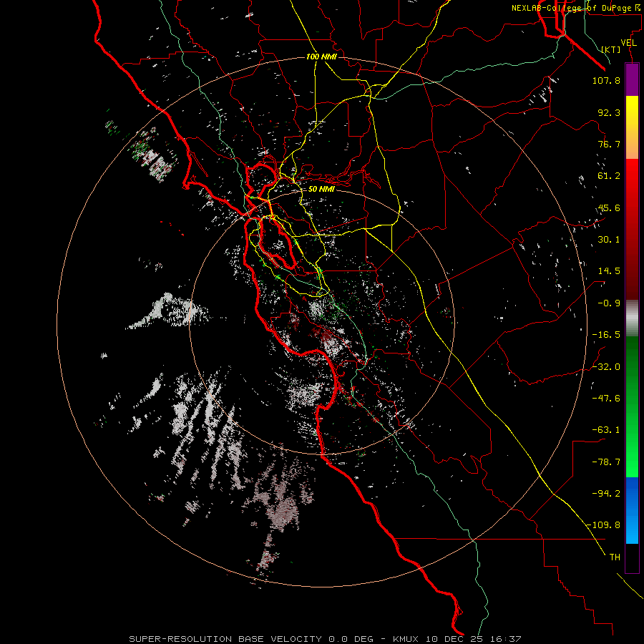
Task: Click the 30.1 velocity scale value
Action: pos(609,240)
